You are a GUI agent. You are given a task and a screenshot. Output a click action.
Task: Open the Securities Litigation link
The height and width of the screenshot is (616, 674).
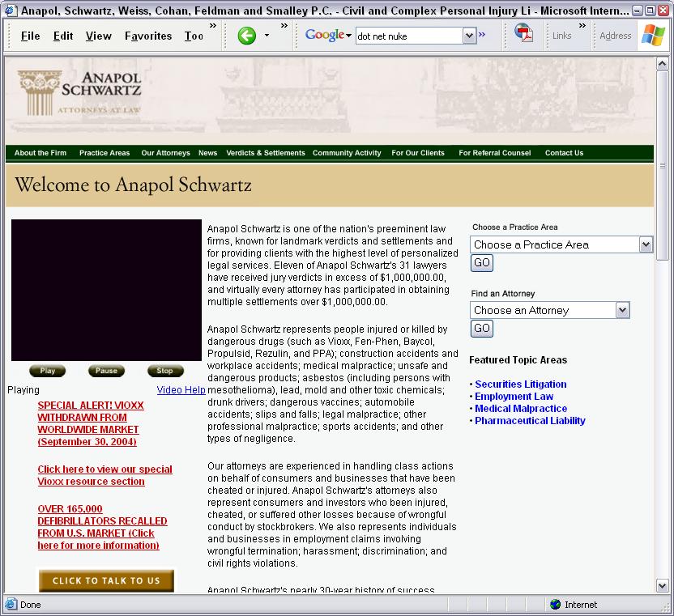[521, 384]
